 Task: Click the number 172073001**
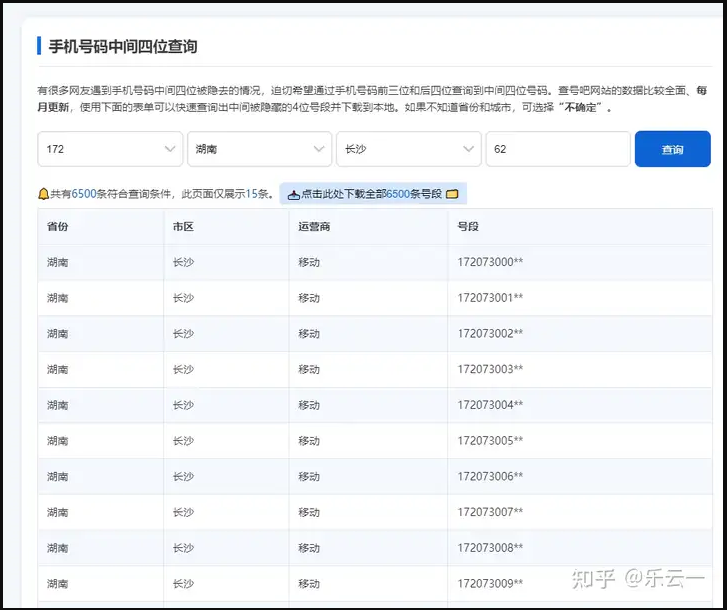point(490,298)
